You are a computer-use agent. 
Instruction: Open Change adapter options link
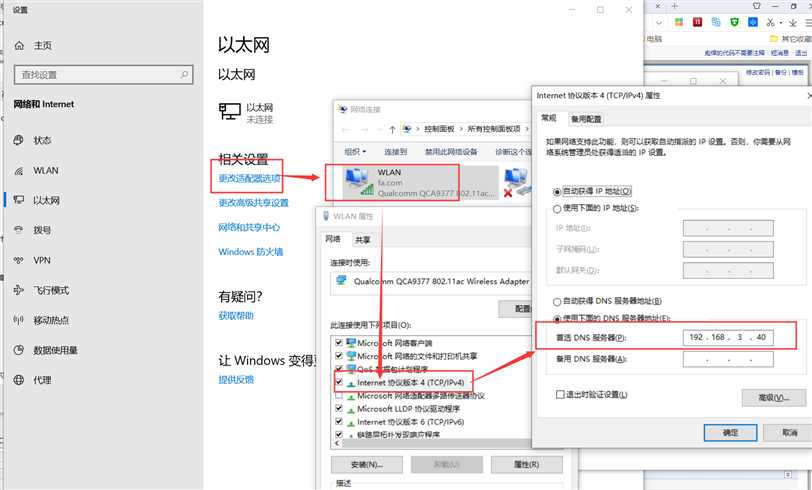[249, 178]
